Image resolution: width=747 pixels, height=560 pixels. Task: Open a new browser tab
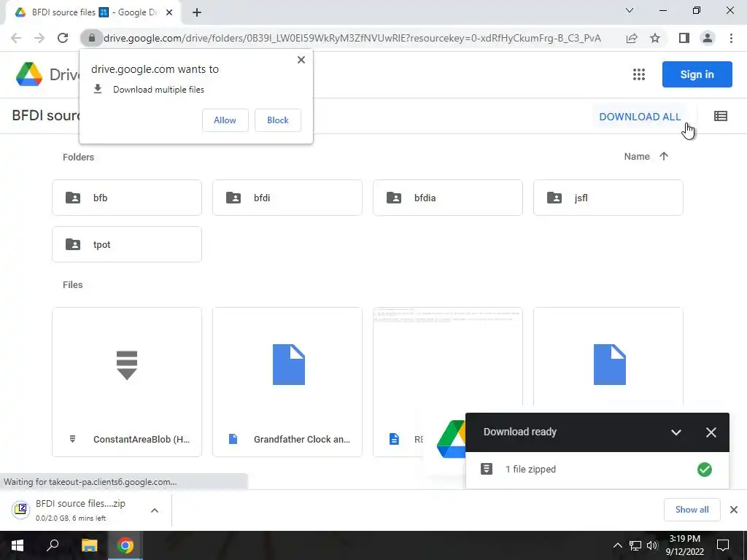tap(197, 13)
